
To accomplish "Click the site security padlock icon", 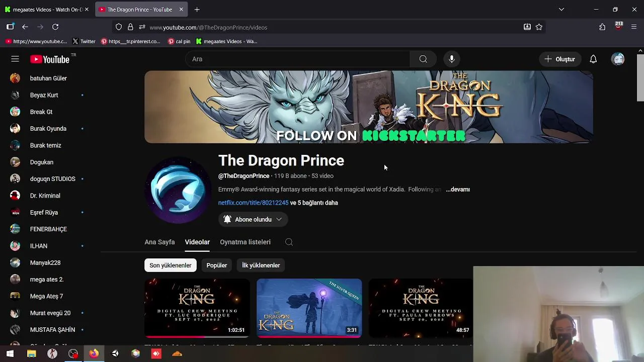I will (x=130, y=27).
